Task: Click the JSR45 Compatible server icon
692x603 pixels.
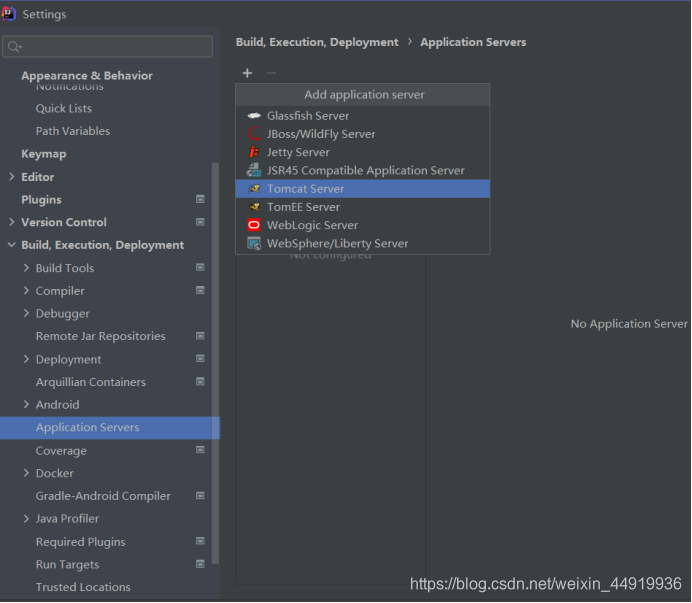Action: (254, 170)
